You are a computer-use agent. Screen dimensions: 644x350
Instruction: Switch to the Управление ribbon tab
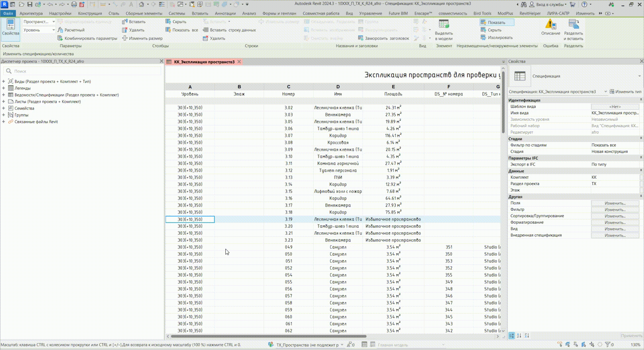click(x=371, y=13)
